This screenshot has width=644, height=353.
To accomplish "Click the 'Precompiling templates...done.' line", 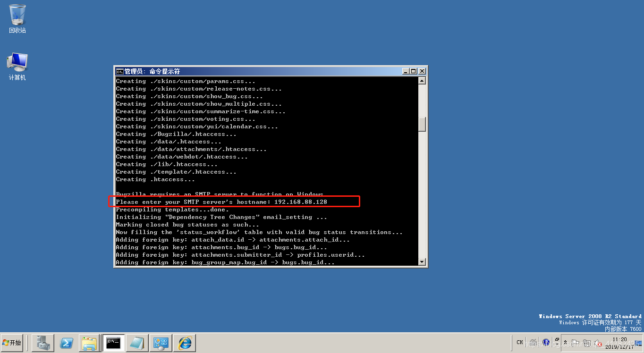I will pyautogui.click(x=172, y=210).
